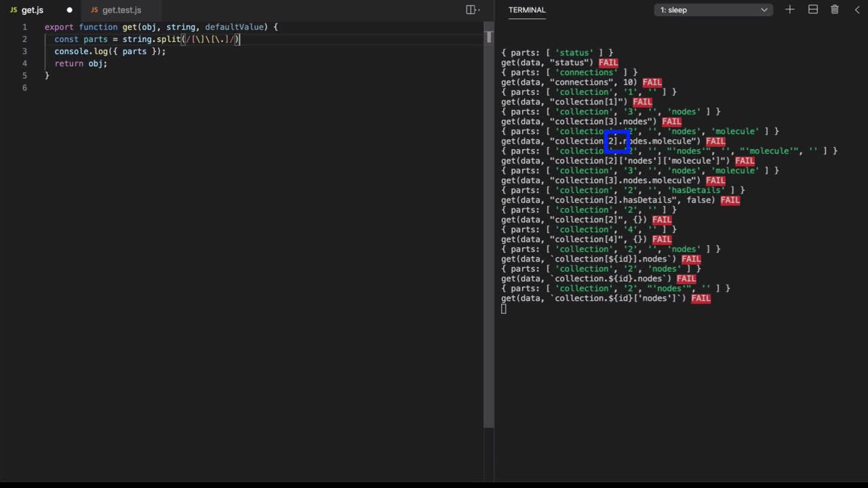Click the JS language icon on the get.js tab
Viewport: 868px width, 488px height.
pos(13,9)
